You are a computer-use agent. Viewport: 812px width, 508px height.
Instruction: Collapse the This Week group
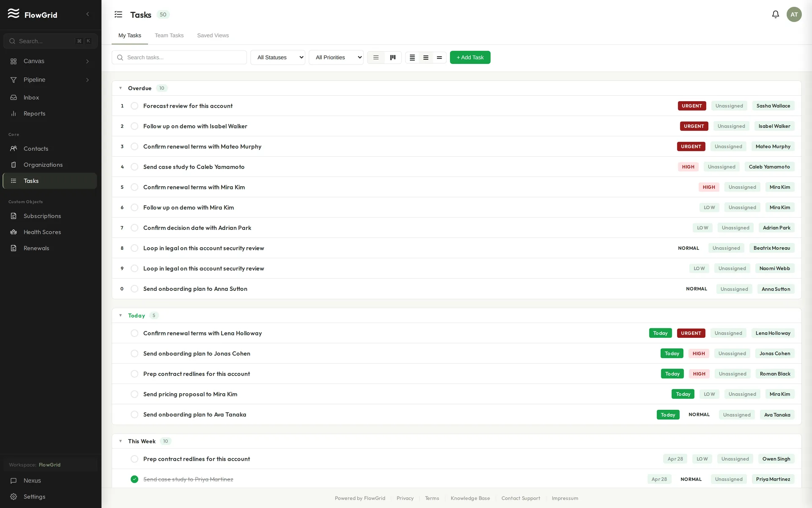[x=121, y=441]
